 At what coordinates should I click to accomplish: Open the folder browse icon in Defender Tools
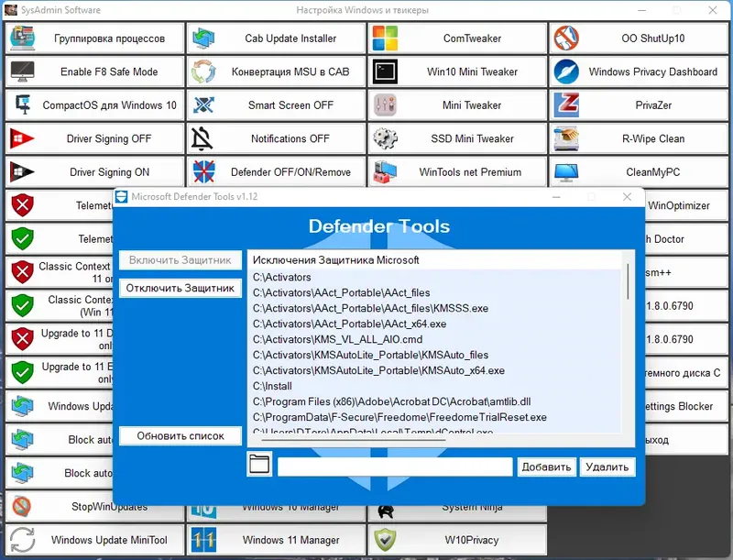(259, 466)
